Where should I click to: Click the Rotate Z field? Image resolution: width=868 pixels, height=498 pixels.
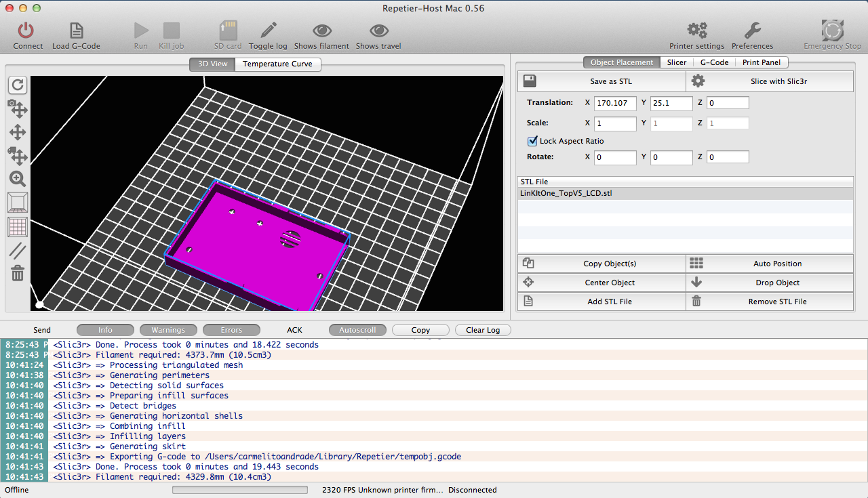728,157
